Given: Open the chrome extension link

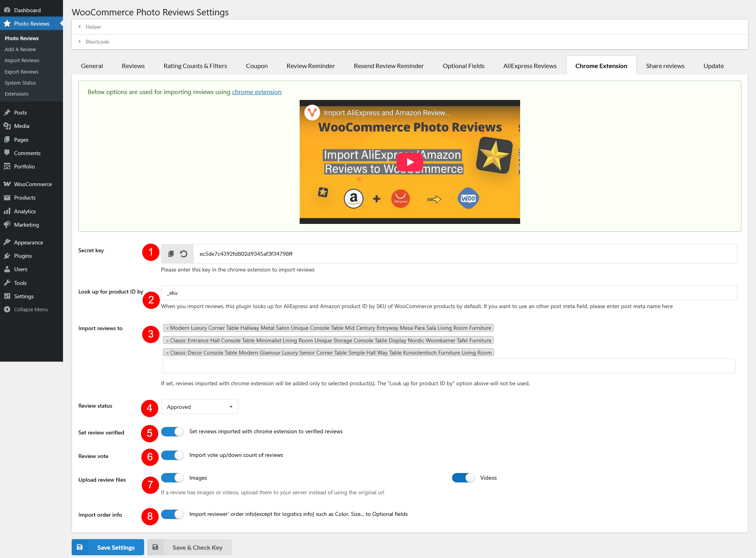Looking at the screenshot, I should (257, 92).
